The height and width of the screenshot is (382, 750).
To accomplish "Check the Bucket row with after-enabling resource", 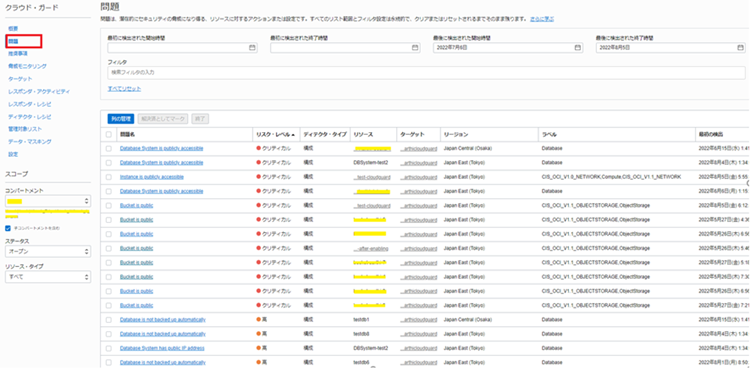I will (109, 249).
